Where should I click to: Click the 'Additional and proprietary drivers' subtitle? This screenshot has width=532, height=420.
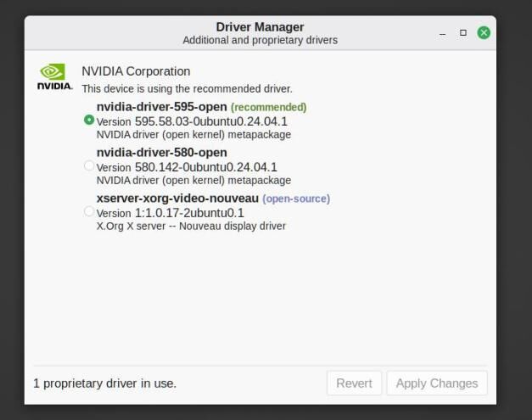260,41
